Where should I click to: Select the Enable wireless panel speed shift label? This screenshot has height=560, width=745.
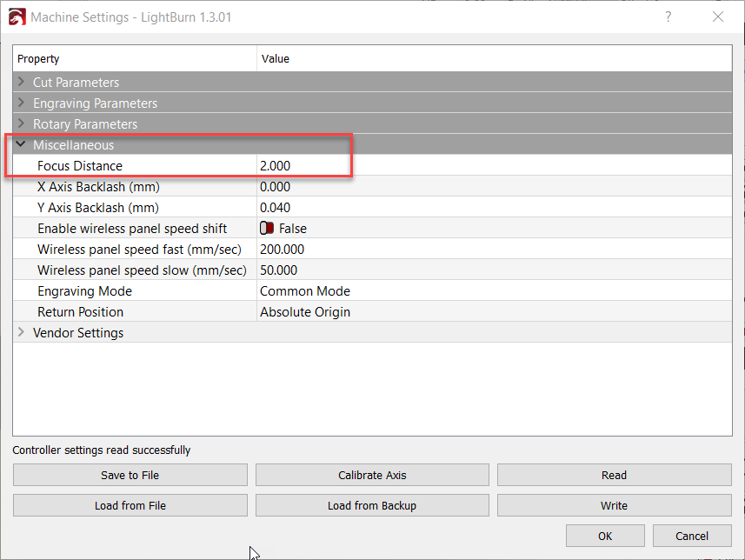tap(132, 229)
